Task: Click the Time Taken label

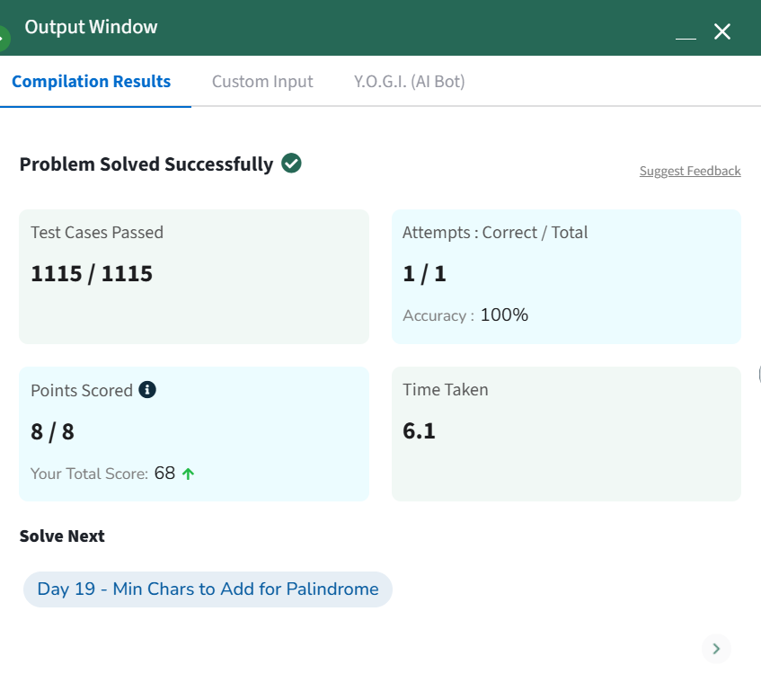Action: (446, 390)
